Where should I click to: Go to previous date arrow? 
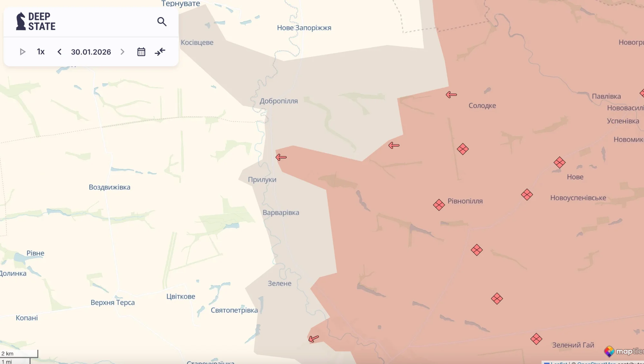pyautogui.click(x=60, y=52)
